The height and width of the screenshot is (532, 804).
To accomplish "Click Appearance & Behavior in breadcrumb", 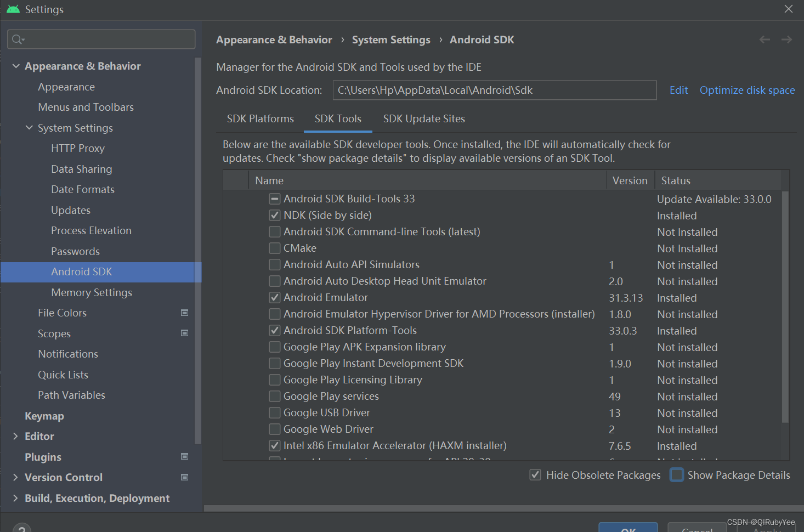I will coord(274,39).
